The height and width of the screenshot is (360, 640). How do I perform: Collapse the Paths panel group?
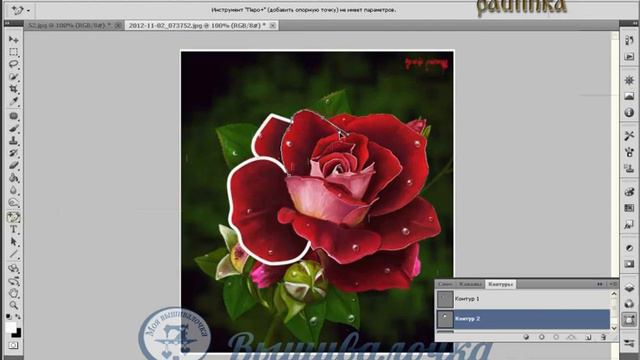[x=600, y=284]
